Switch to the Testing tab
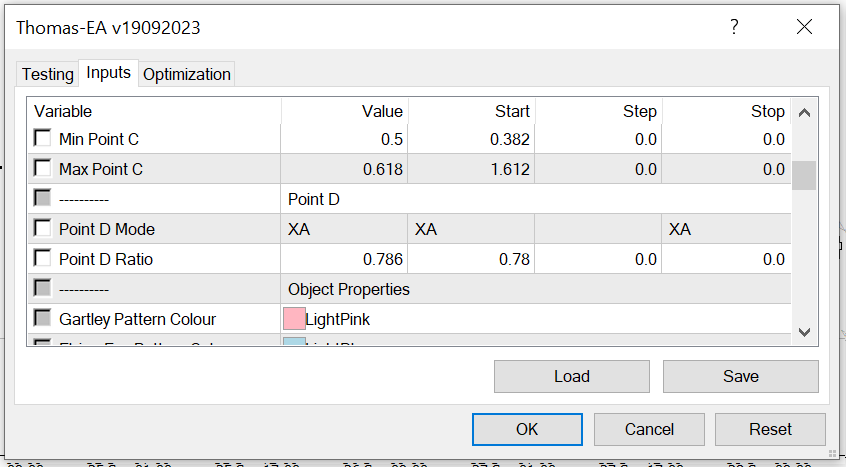The width and height of the screenshot is (846, 467). 47,74
